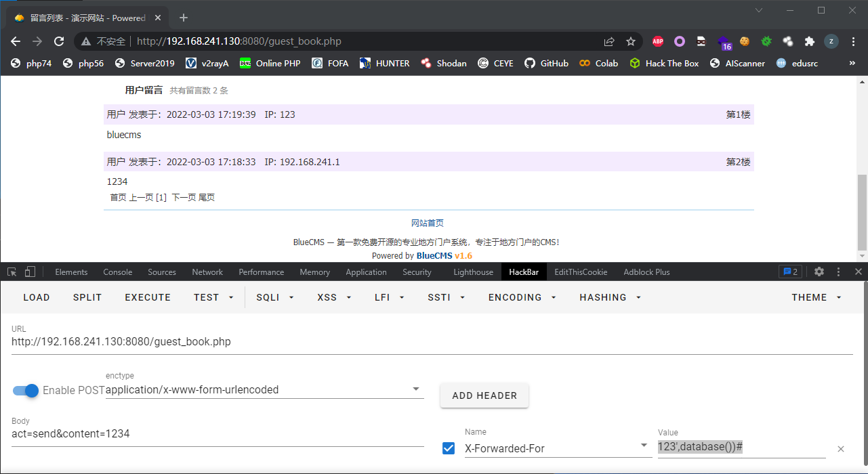Bookmark this page with the star icon
Screen dimensions: 868x474
point(631,41)
